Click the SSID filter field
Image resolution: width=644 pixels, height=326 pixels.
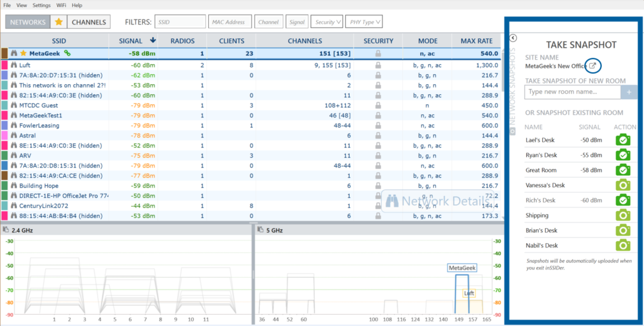[x=180, y=22]
